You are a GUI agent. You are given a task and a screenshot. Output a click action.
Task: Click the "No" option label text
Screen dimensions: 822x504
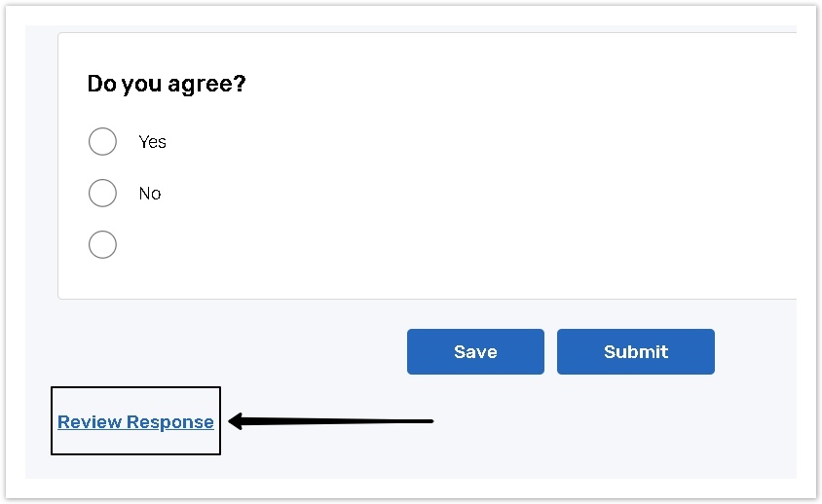point(150,194)
